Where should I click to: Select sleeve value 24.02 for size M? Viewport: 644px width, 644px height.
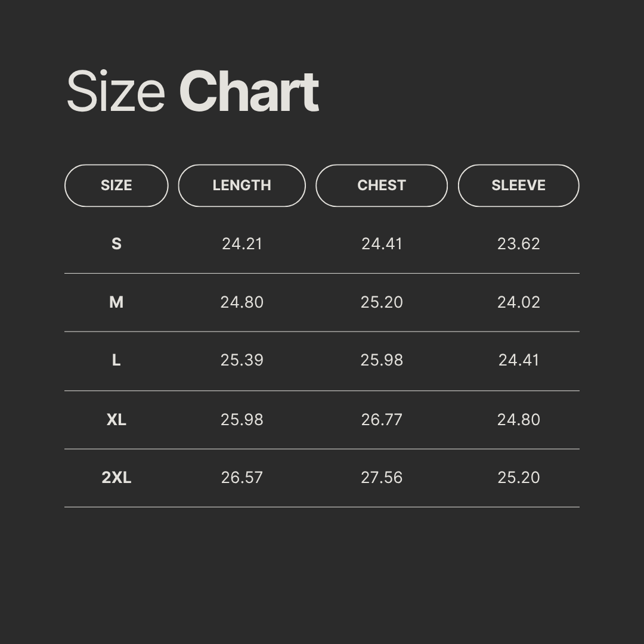pos(518,302)
